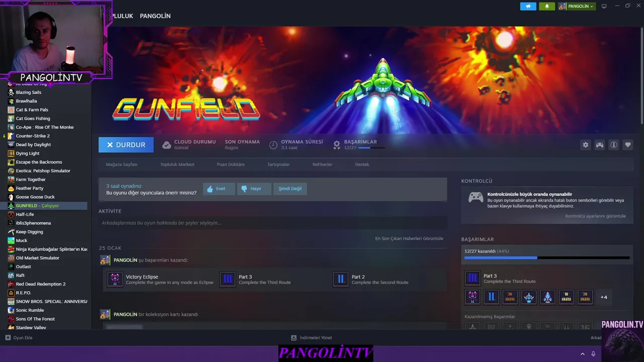The height and width of the screenshot is (362, 644).
Task: Expand the PANGOLİN account dropdown
Action: tap(577, 7)
